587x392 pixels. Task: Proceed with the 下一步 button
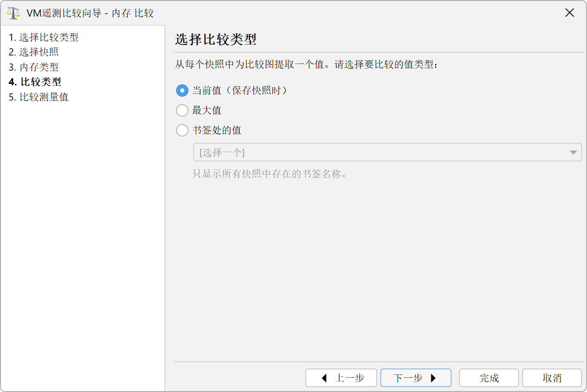coord(416,378)
